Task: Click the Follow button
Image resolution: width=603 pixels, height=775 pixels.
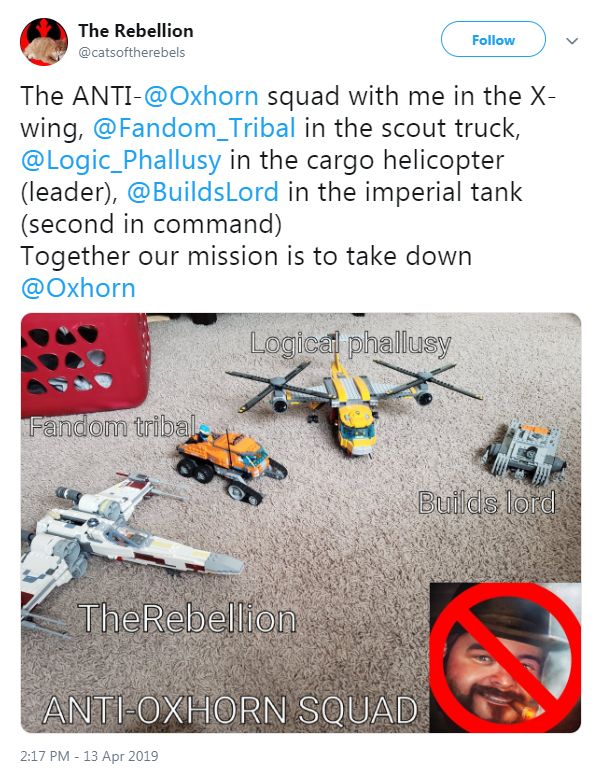Action: coord(493,40)
